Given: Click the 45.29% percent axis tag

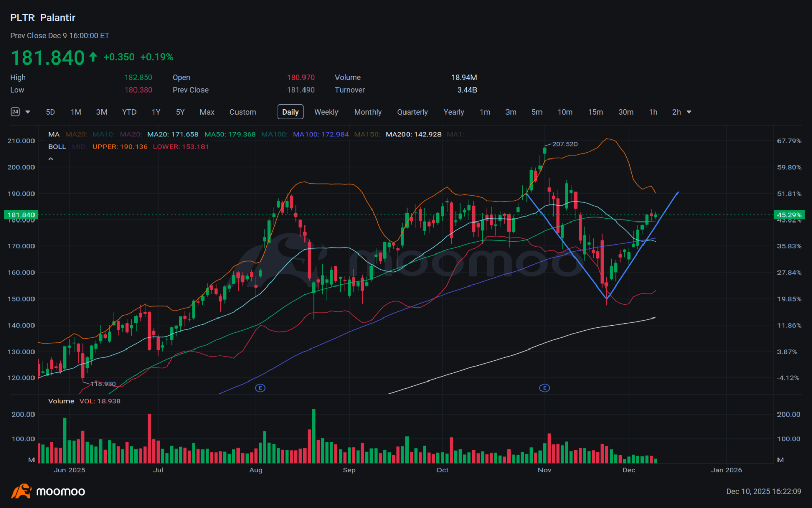Looking at the screenshot, I should (x=789, y=215).
